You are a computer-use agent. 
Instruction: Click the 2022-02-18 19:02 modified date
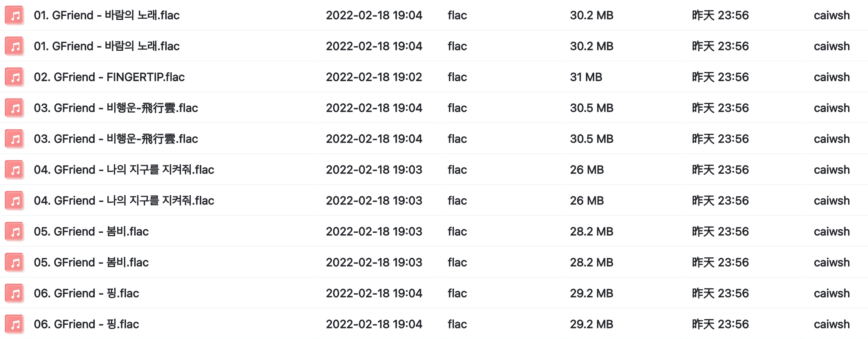(x=374, y=77)
